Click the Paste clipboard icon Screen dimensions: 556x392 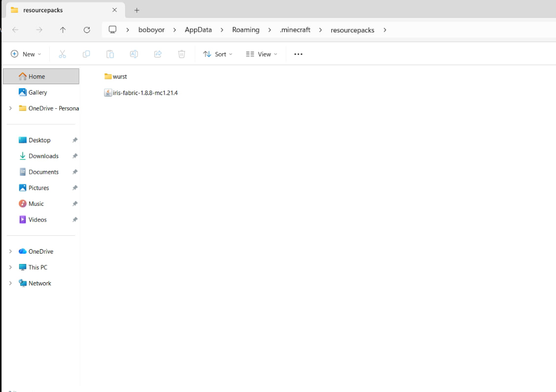pyautogui.click(x=110, y=54)
